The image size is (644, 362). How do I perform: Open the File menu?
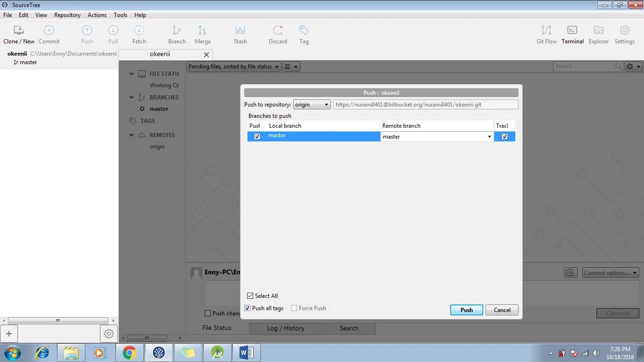pyautogui.click(x=8, y=15)
